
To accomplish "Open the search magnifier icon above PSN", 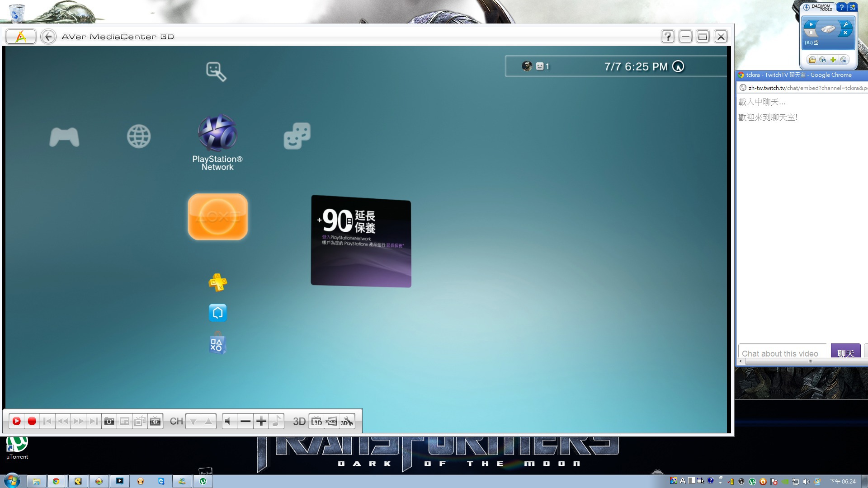I will point(216,71).
